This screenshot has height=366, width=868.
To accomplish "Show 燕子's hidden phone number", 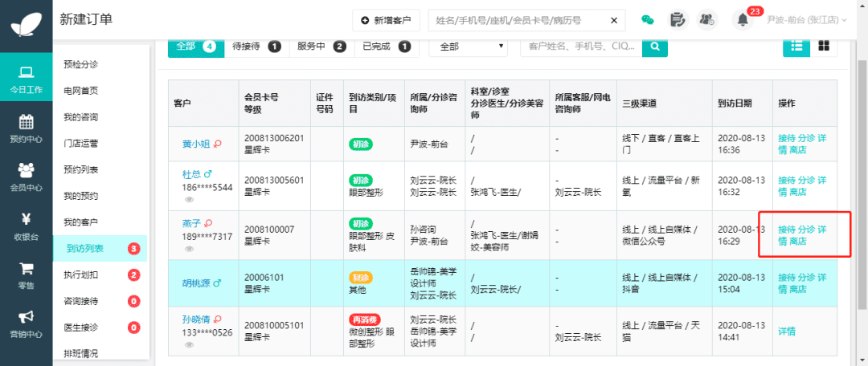I will click(189, 249).
